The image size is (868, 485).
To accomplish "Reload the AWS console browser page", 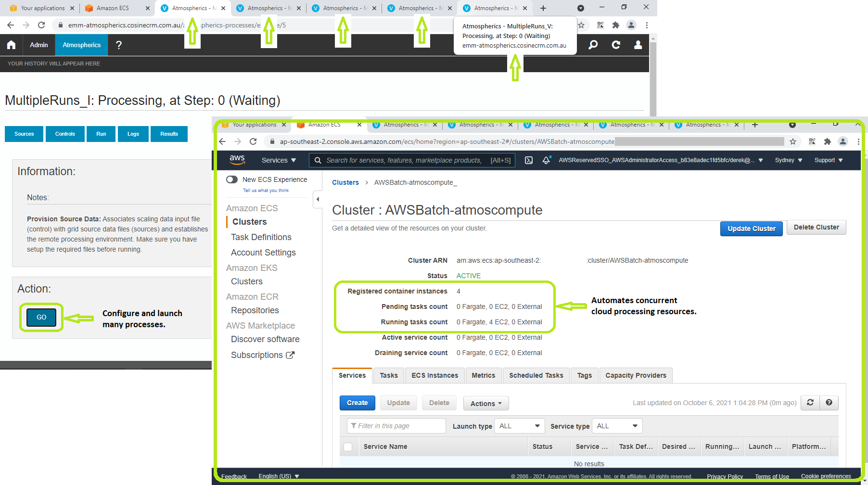I will [x=253, y=141].
